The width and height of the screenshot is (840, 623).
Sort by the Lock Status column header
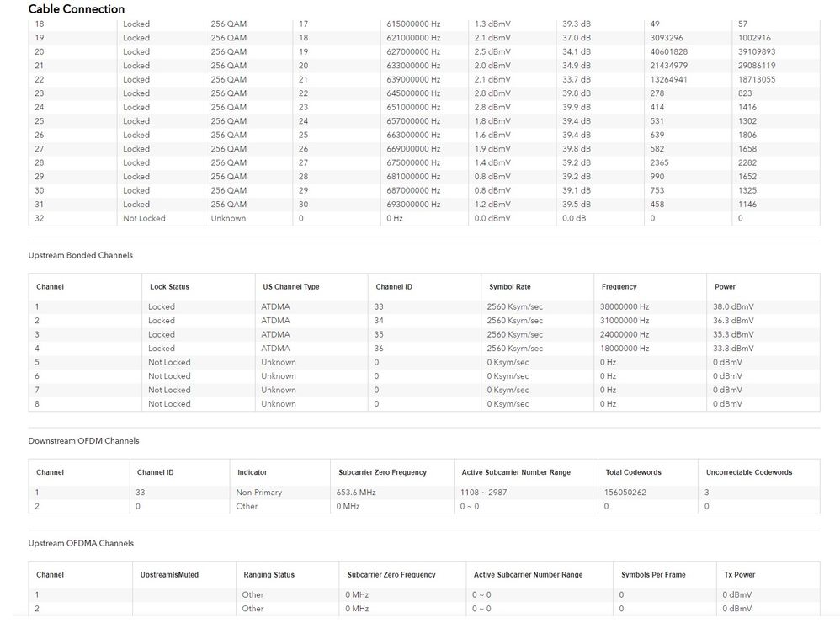click(x=170, y=286)
